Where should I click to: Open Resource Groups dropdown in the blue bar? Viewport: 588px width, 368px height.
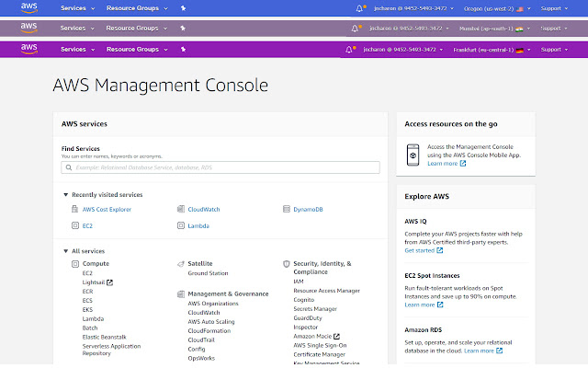[x=137, y=8]
